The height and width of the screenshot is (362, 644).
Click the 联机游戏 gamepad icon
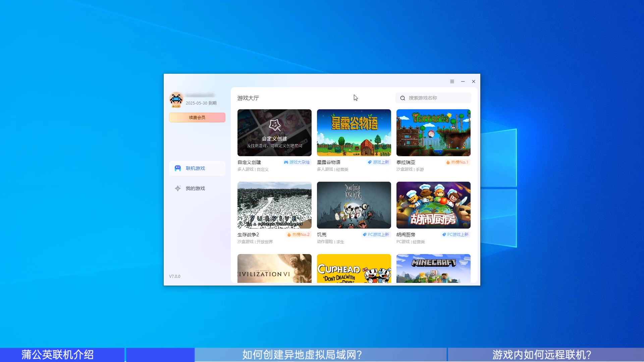click(x=178, y=168)
